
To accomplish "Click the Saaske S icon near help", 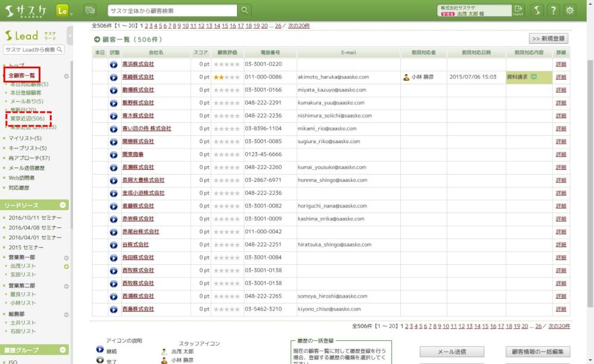I will coord(536,11).
